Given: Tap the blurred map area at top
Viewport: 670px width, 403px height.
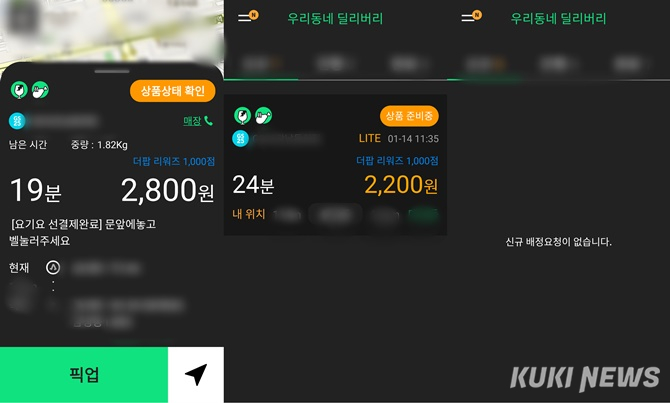Looking at the screenshot, I should click(x=112, y=32).
